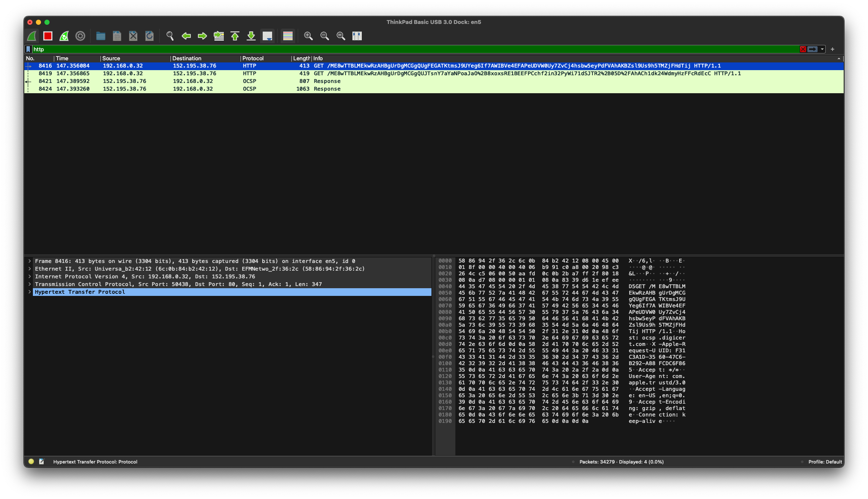Select OCSP response packet 8424
Image resolution: width=868 pixels, height=499 pixels.
(x=327, y=89)
